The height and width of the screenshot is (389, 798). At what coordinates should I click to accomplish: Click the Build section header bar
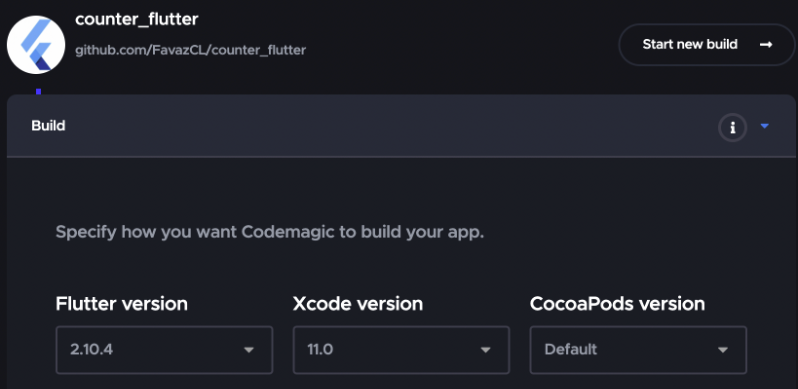[401, 126]
